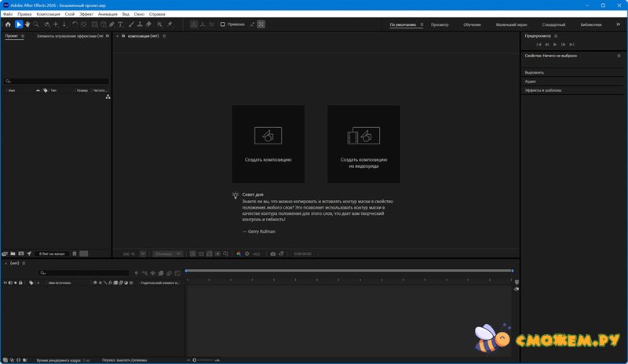Expand the hidden workspaces overflow chevrons
Viewport: 628px width, 364px height.
point(618,24)
